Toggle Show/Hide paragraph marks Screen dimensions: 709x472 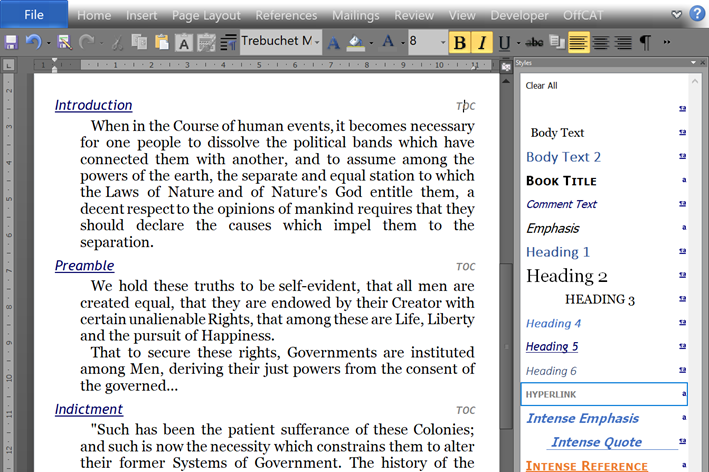[645, 42]
